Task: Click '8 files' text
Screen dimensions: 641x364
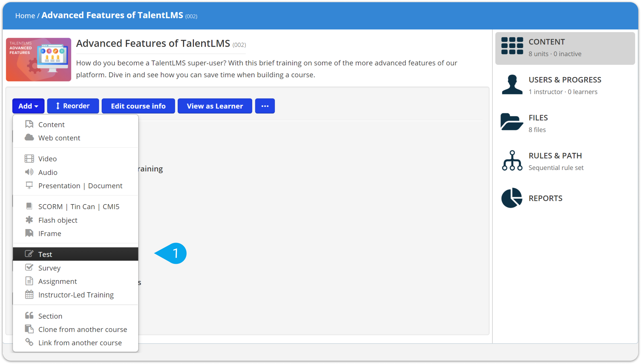Action: click(537, 130)
